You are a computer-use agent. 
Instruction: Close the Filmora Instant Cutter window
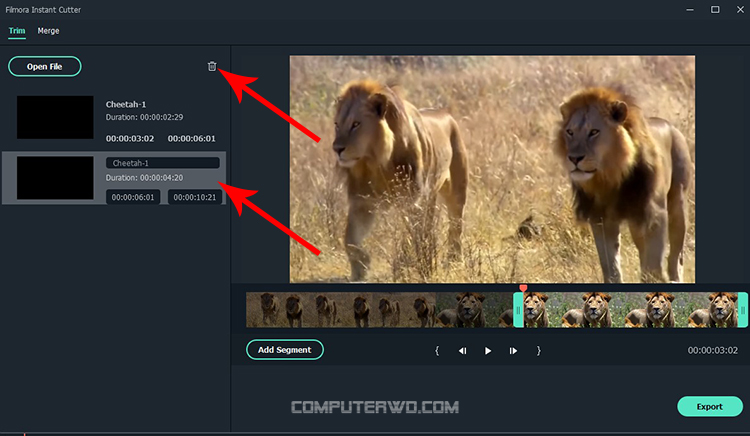[740, 10]
